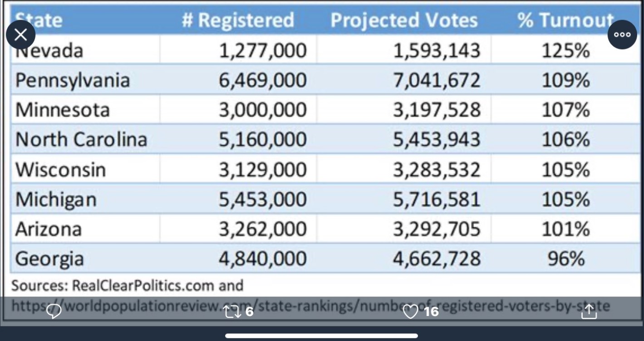Tap the worldpopulationreview.com source URL text
This screenshot has height=341, width=644.
(310, 306)
